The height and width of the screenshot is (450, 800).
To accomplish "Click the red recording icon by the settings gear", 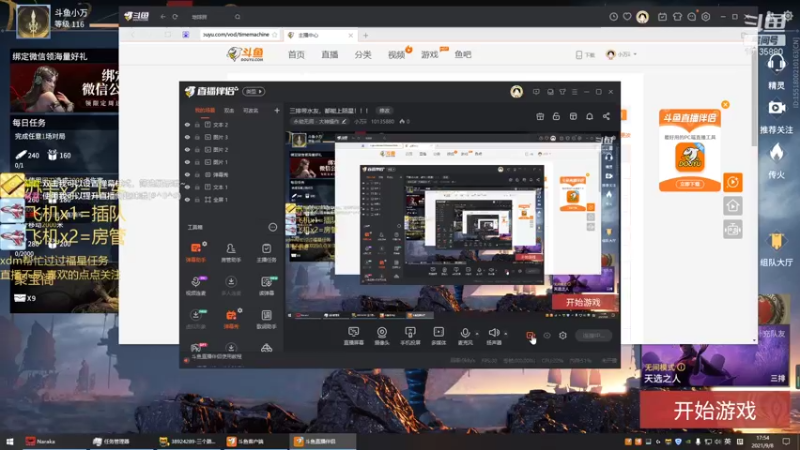I will click(531, 336).
